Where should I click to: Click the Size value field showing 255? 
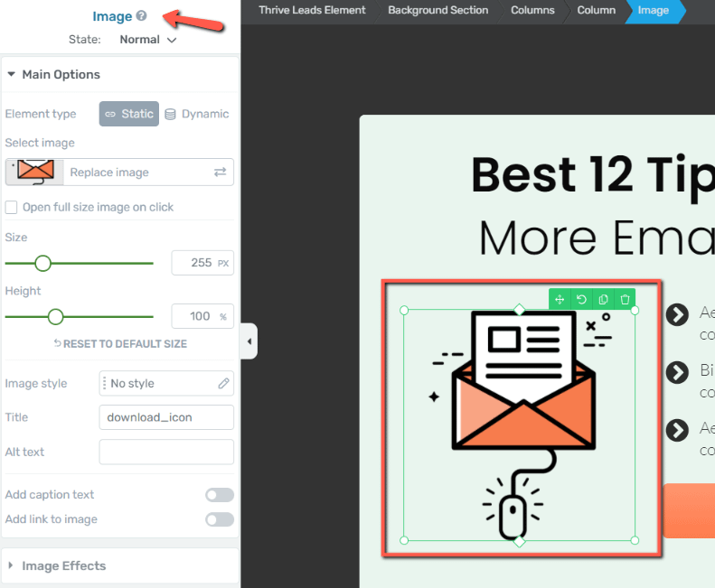(x=202, y=263)
